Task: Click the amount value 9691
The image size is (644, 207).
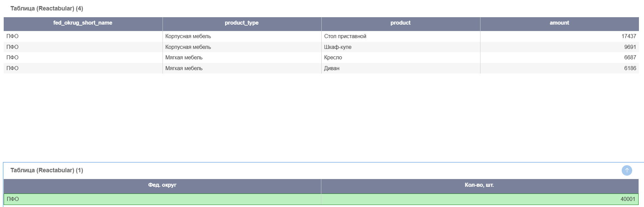Action: (630, 47)
